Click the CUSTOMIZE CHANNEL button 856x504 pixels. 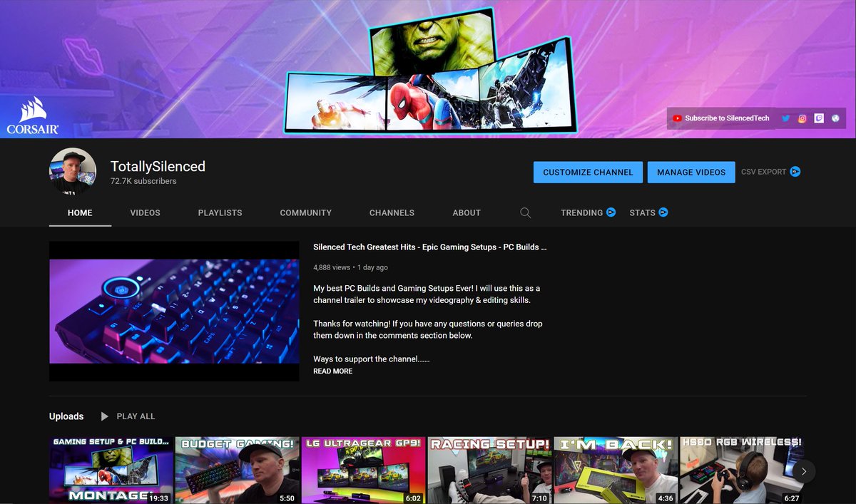coord(588,172)
